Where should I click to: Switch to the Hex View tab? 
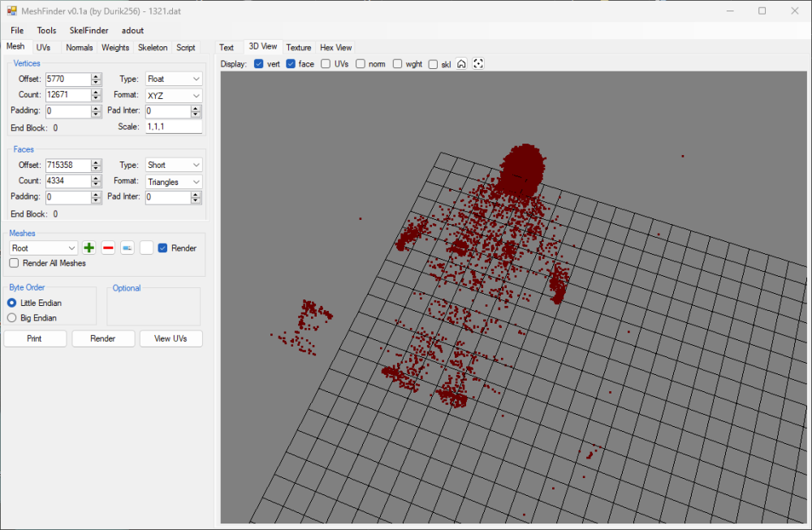335,48
